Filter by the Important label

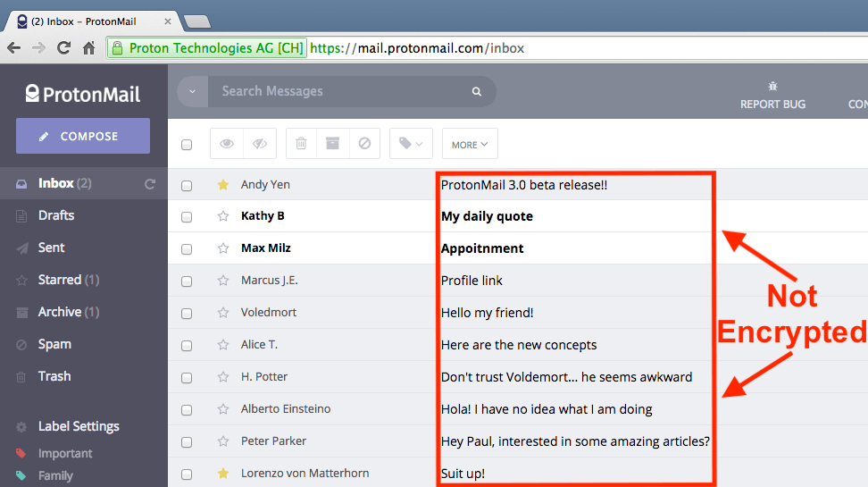click(x=65, y=453)
